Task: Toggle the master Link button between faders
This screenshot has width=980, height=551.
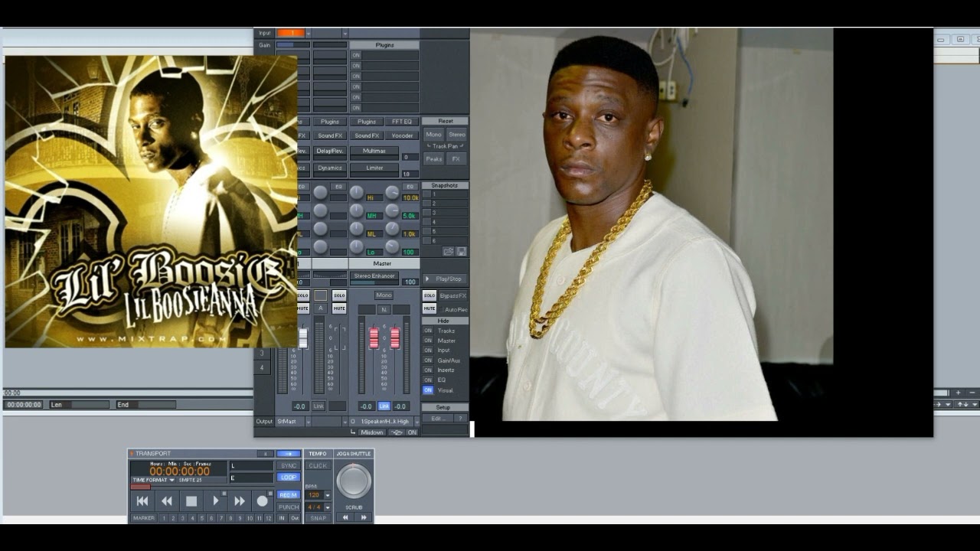Action: pos(384,406)
